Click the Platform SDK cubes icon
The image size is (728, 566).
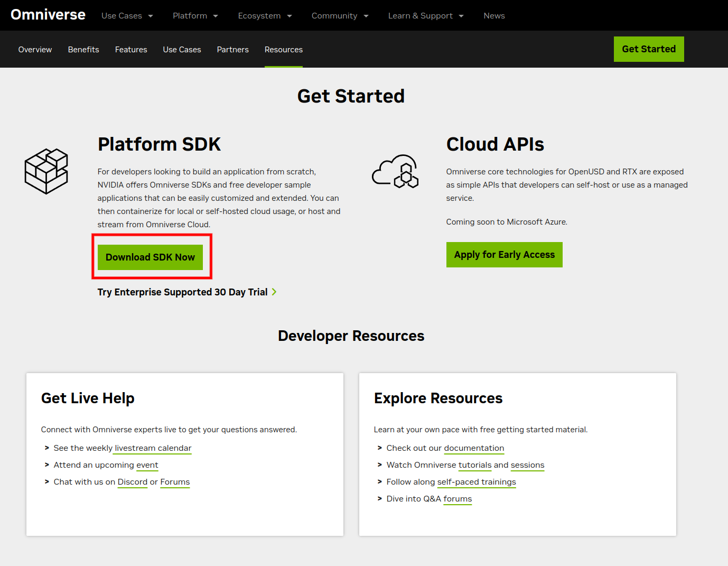(46, 171)
